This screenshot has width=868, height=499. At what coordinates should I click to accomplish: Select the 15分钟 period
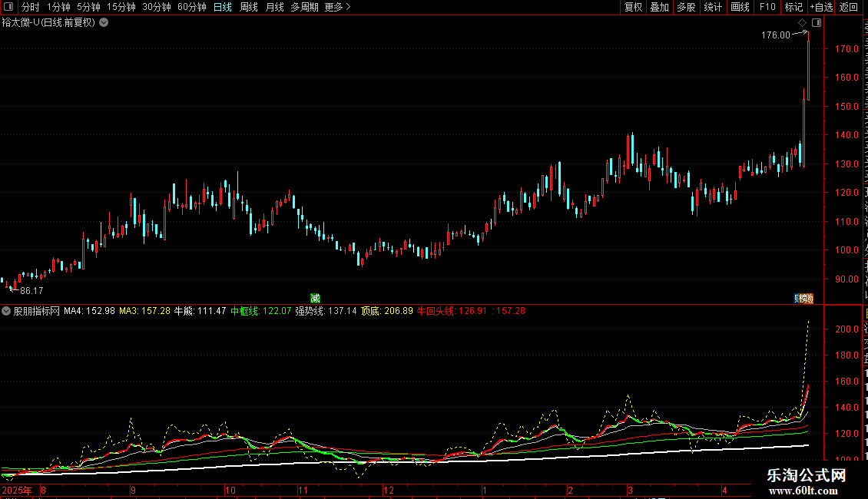[x=121, y=7]
